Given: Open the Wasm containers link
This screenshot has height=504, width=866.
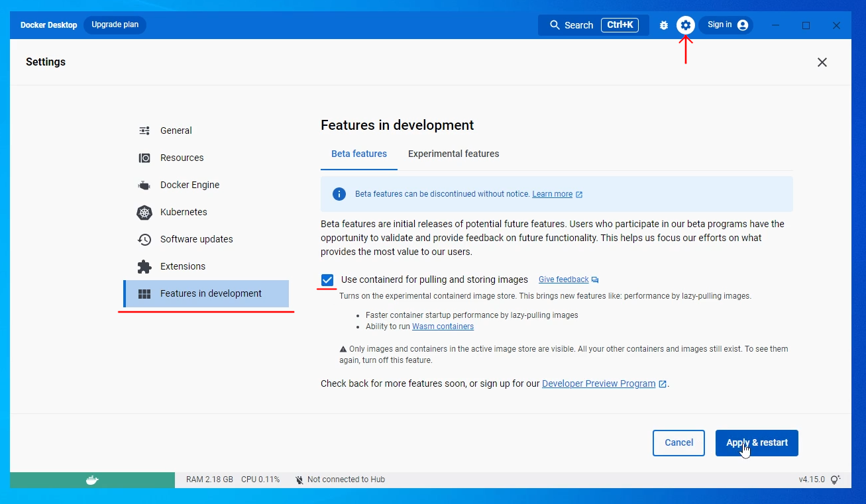Looking at the screenshot, I should pyautogui.click(x=443, y=327).
